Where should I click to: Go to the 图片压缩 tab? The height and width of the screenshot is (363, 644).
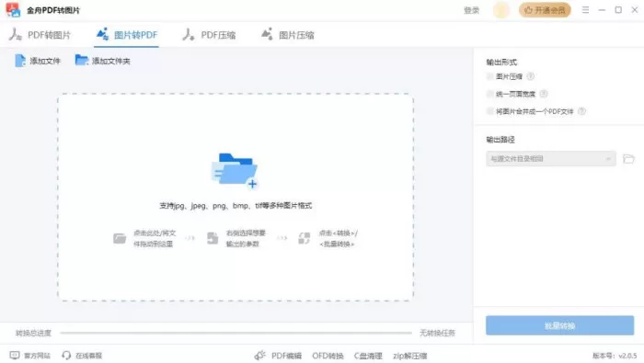288,35
